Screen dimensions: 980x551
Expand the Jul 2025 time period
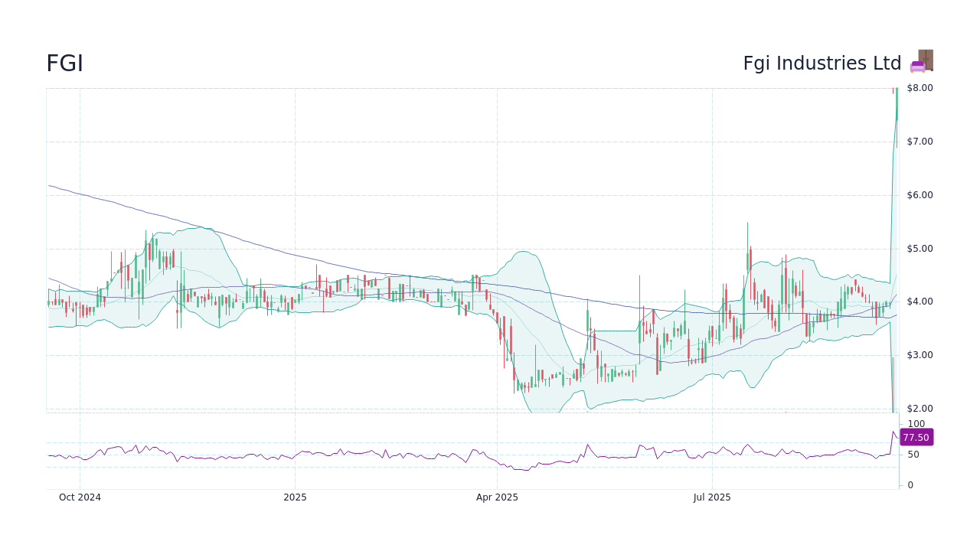711,497
